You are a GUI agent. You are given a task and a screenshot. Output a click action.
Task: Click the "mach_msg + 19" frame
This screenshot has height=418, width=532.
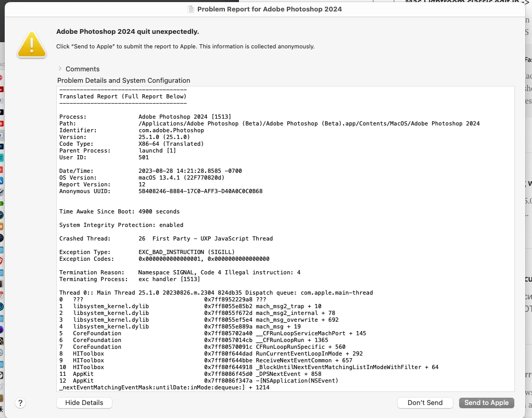pos(180,327)
